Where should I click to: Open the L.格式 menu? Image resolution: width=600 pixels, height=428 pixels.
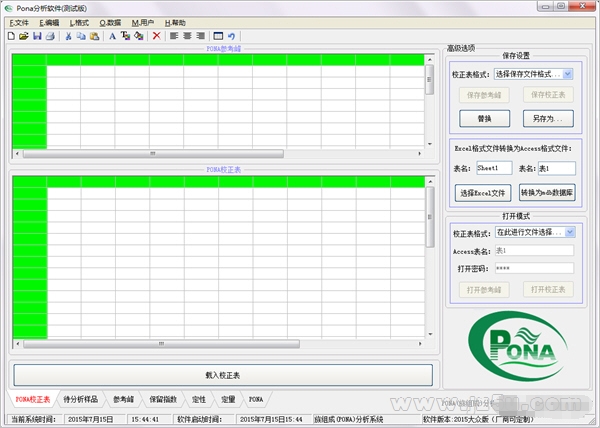pos(79,23)
